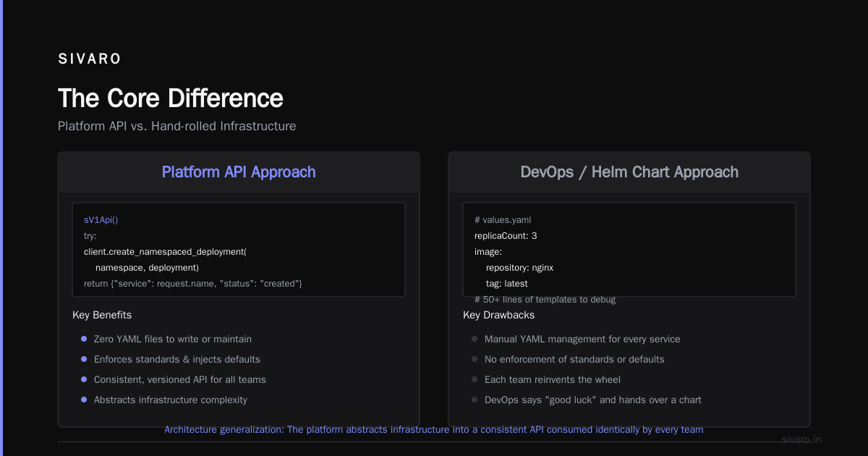This screenshot has height=456, width=868.
Task: Click the "Architecture generalization" footer sentence
Action: [434, 429]
